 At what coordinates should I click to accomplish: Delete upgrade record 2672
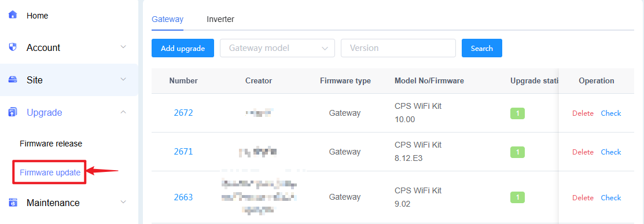(583, 113)
